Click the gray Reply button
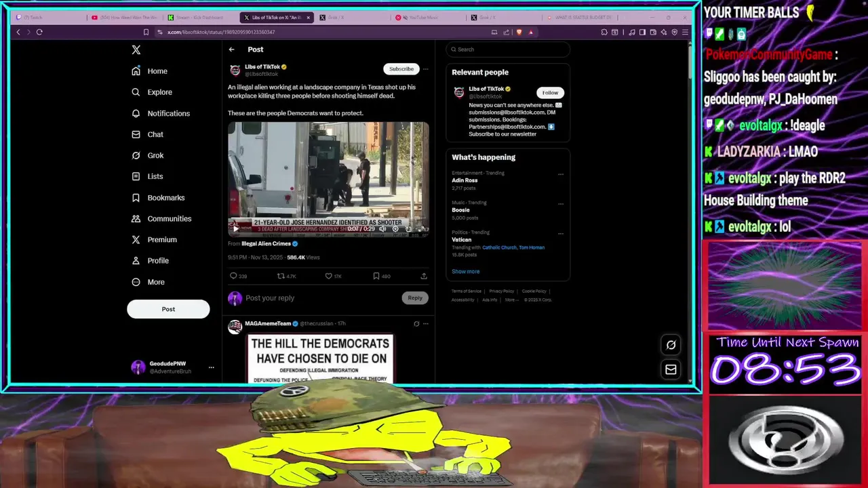 tap(415, 298)
